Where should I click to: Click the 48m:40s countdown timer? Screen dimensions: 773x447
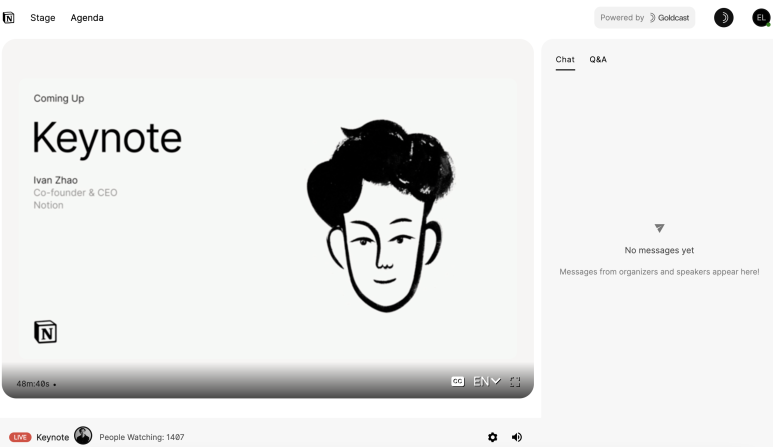pyautogui.click(x=33, y=384)
